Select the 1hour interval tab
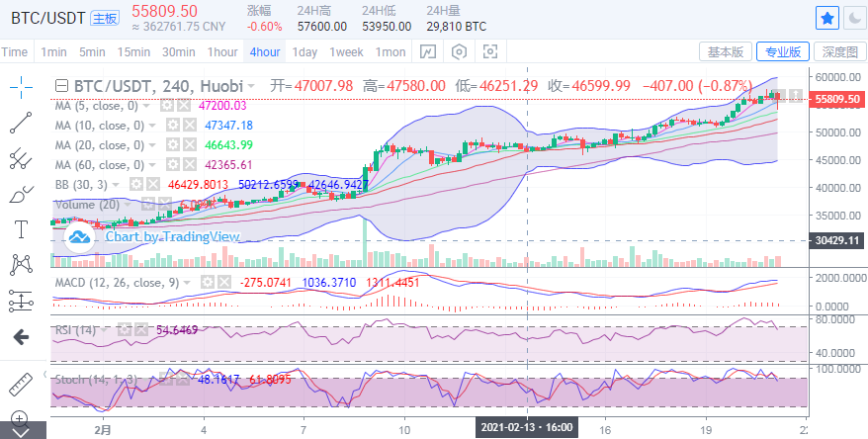Image resolution: width=868 pixels, height=439 pixels. pyautogui.click(x=222, y=52)
